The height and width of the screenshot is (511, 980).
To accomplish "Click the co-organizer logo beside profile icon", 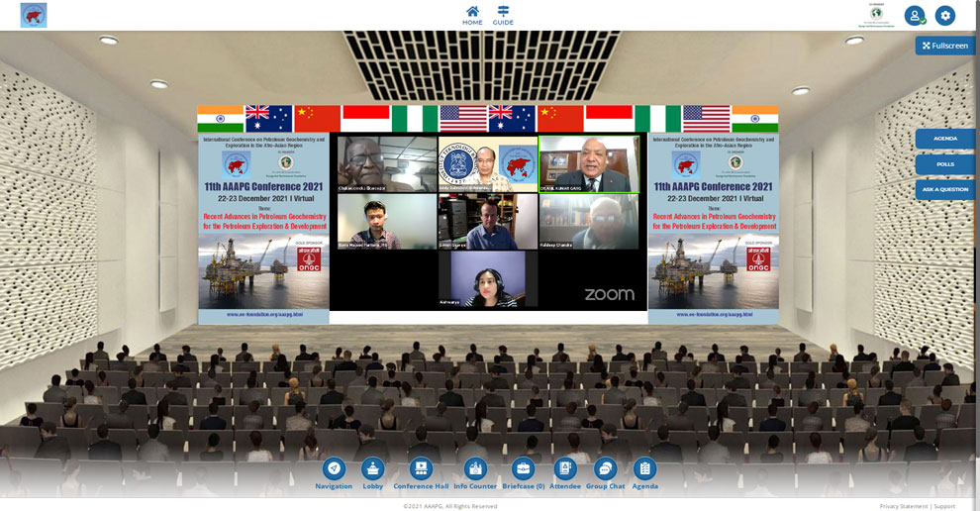I will (x=877, y=16).
